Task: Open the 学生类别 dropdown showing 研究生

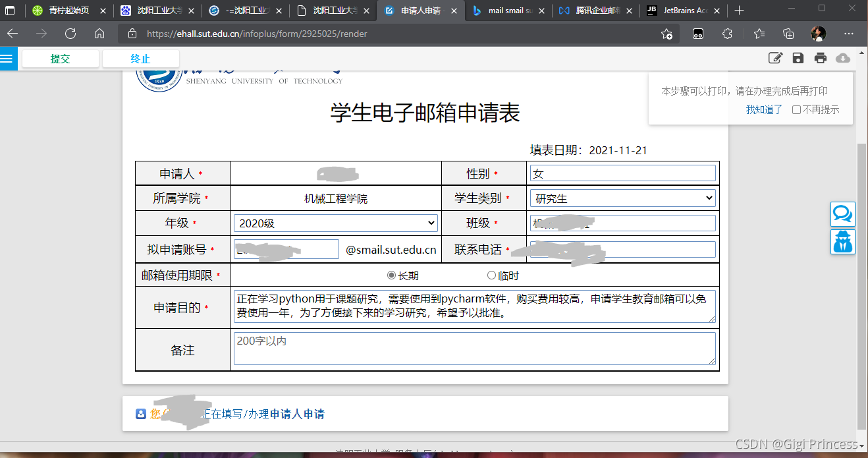Action: coord(622,198)
